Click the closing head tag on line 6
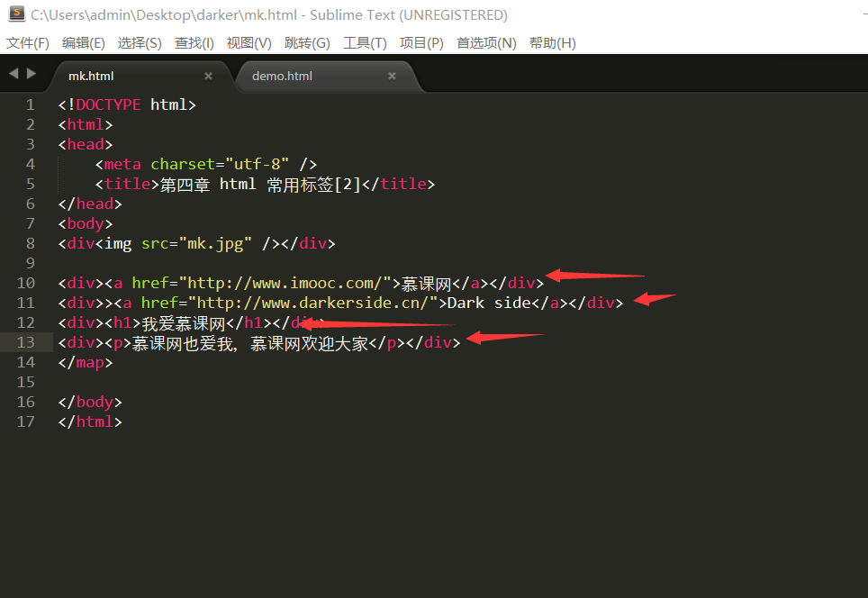The width and height of the screenshot is (868, 598). (90, 204)
